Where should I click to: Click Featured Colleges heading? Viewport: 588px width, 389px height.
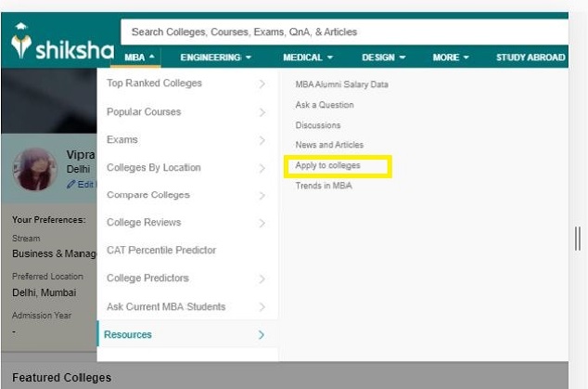point(61,377)
